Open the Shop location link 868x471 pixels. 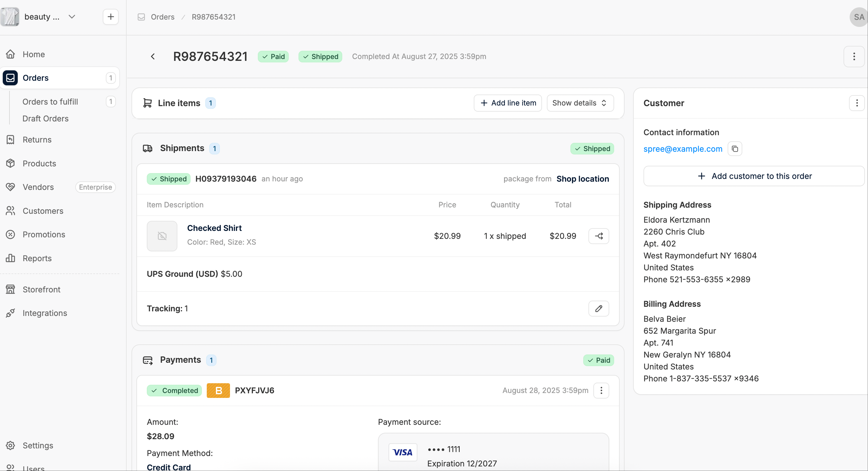pyautogui.click(x=583, y=179)
